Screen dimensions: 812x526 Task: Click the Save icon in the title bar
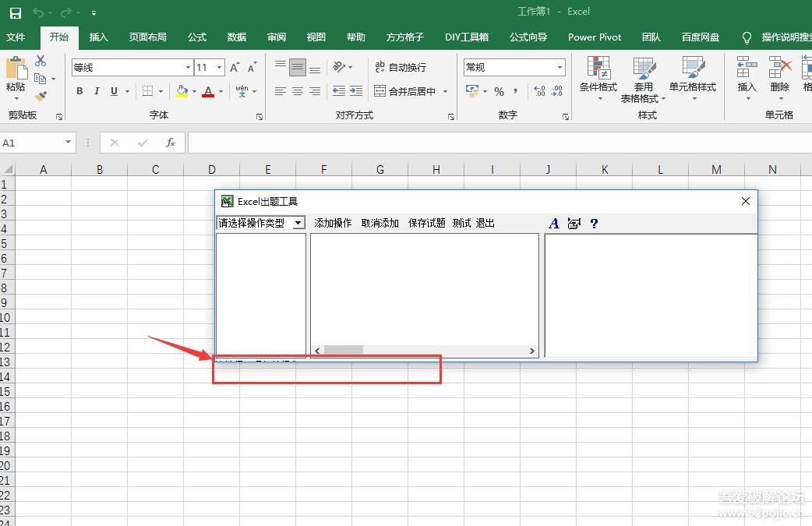point(16,13)
